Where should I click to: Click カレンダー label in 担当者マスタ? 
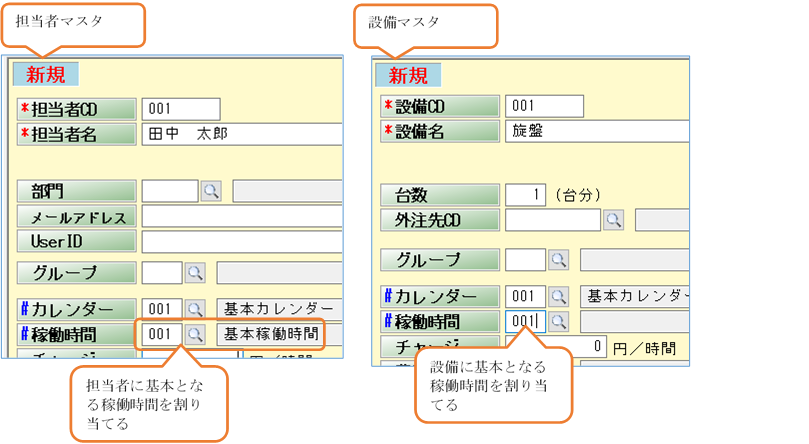[76, 309]
